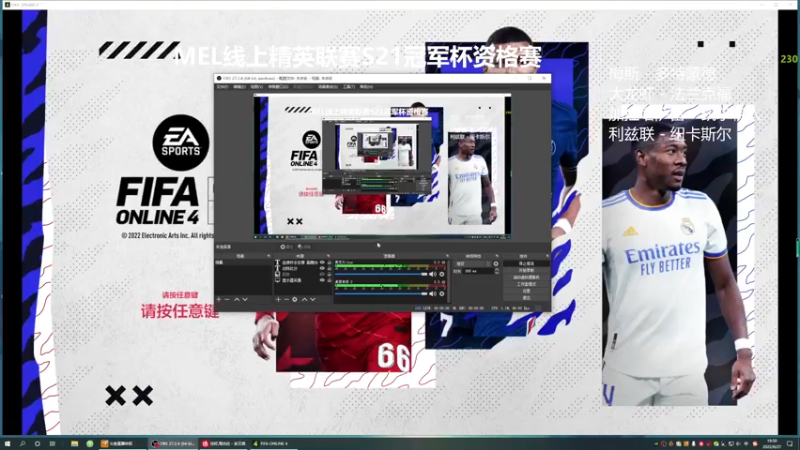Adjust transition duration stepper arrows
800x450 pixels.
[497, 271]
